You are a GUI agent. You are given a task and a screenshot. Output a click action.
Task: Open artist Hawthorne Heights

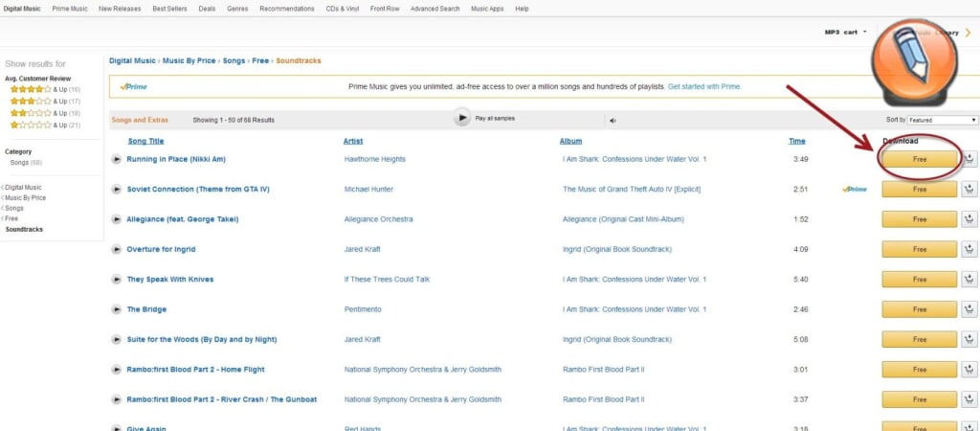coord(375,160)
